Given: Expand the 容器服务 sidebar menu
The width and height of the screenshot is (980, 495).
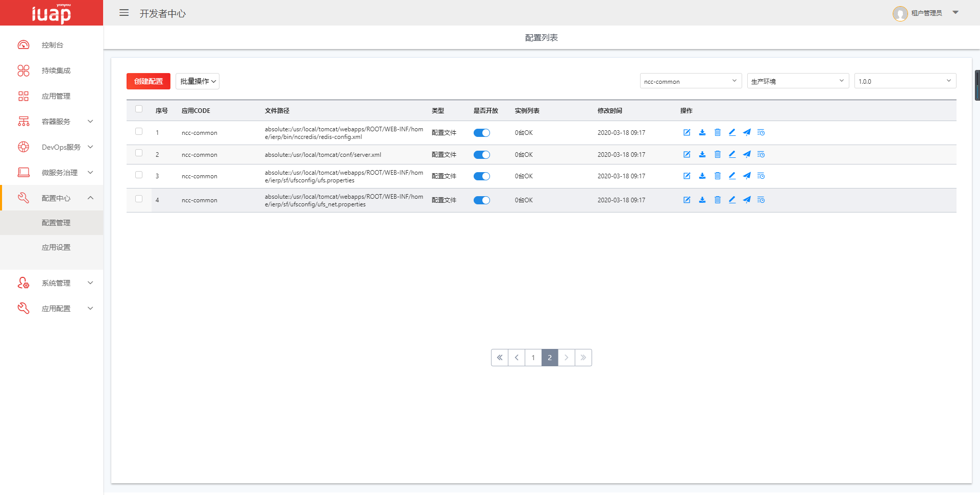Looking at the screenshot, I should 52,122.
